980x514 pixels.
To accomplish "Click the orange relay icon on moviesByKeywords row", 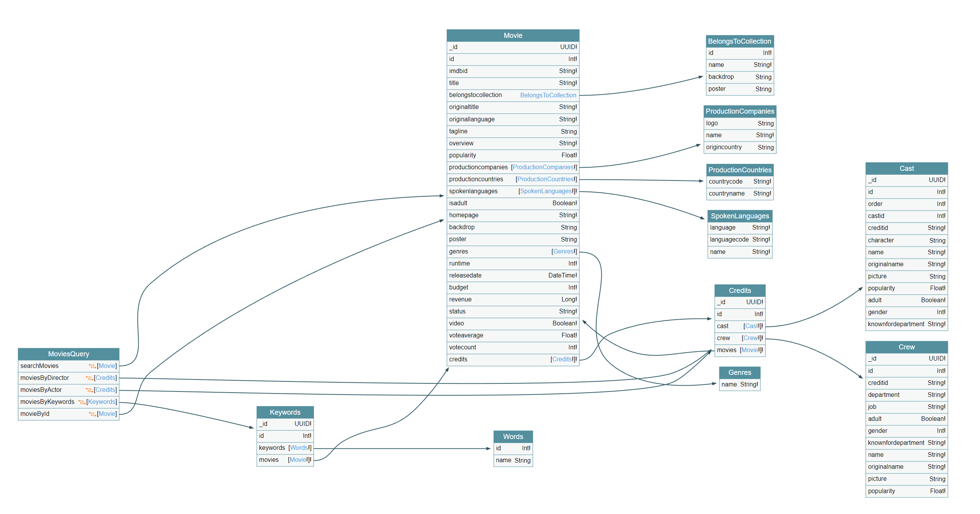I will 81,402.
